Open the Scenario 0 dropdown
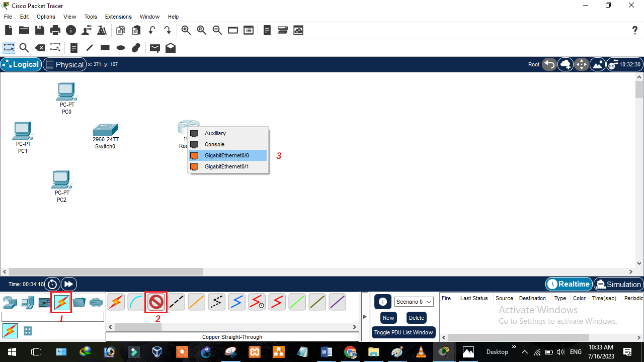The height and width of the screenshot is (362, 644). (414, 302)
